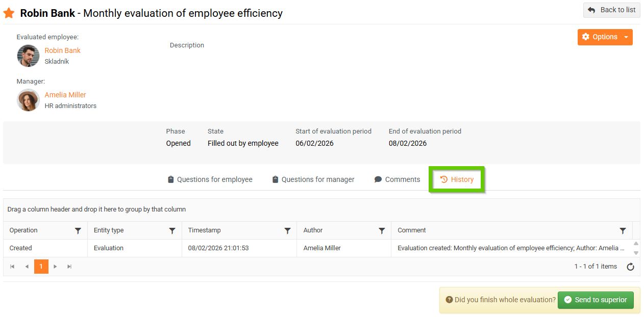The width and height of the screenshot is (644, 317).
Task: Click Amelia Miller's avatar photo
Action: click(x=29, y=100)
